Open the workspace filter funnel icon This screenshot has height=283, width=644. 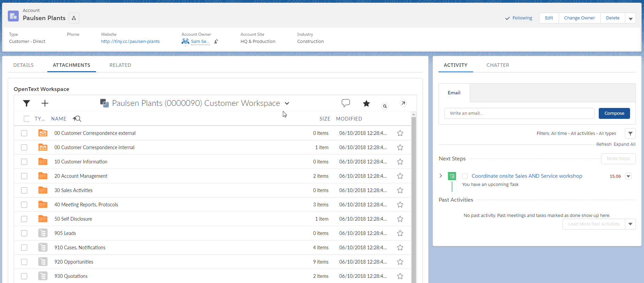click(x=27, y=103)
